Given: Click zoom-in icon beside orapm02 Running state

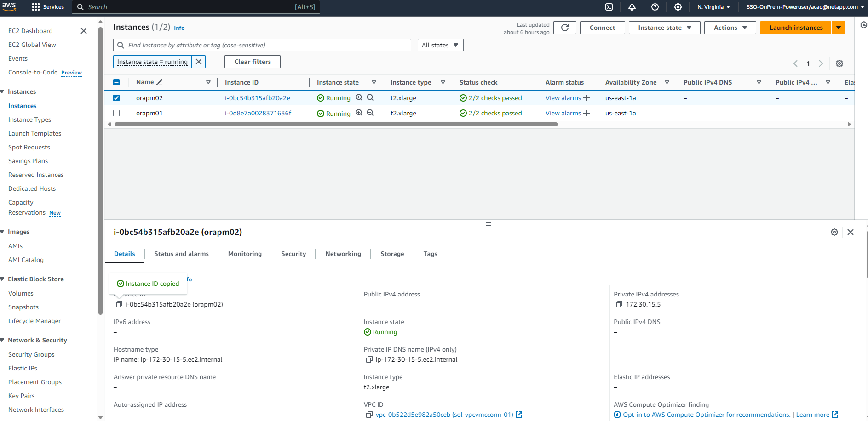Looking at the screenshot, I should coord(359,97).
